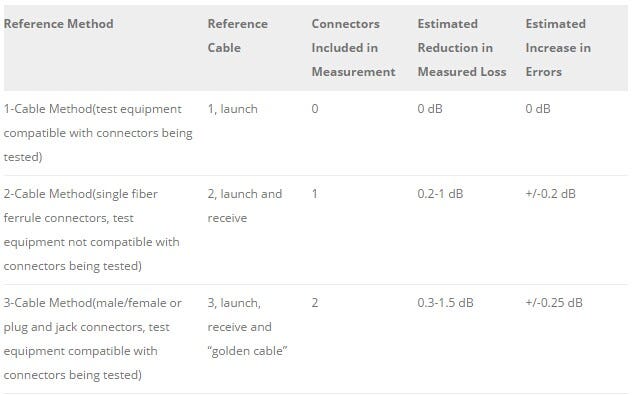The image size is (633, 395).
Task: Click the 0 dB measured loss cell
Action: tap(430, 109)
